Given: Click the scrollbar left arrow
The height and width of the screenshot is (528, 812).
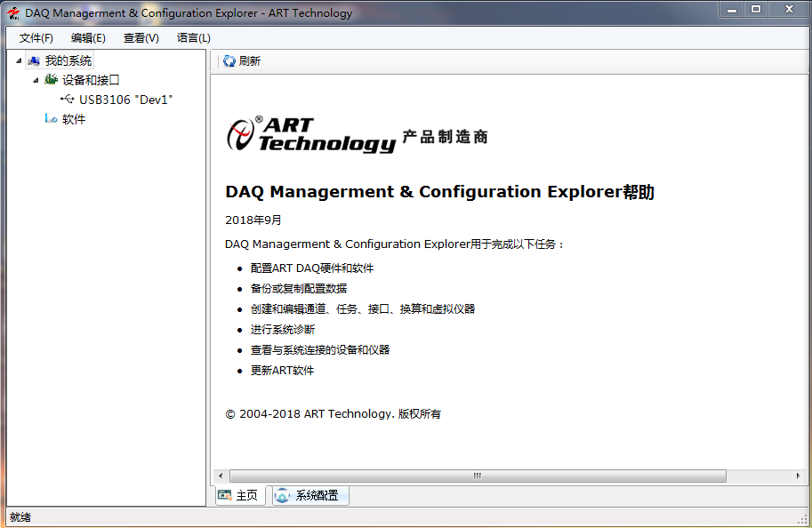Looking at the screenshot, I should click(219, 476).
